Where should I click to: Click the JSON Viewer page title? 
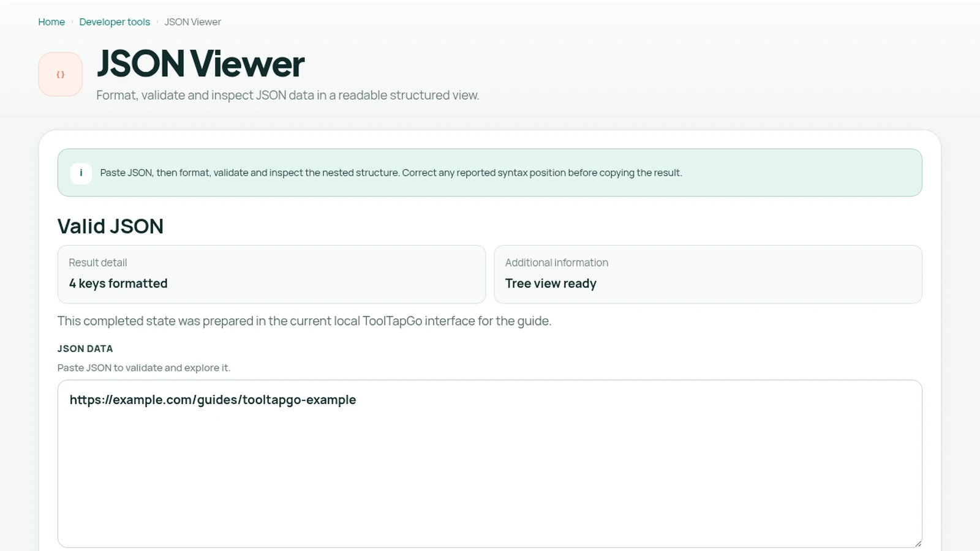pyautogui.click(x=200, y=64)
